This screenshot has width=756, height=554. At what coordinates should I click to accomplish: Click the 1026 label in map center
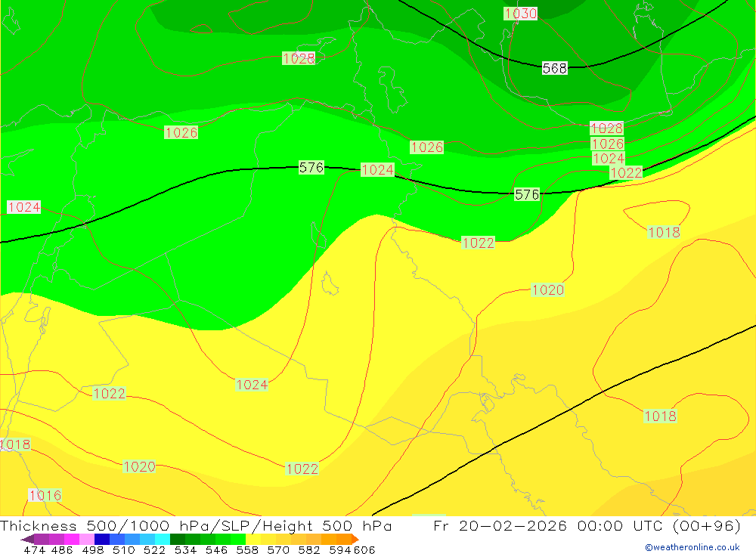426,147
